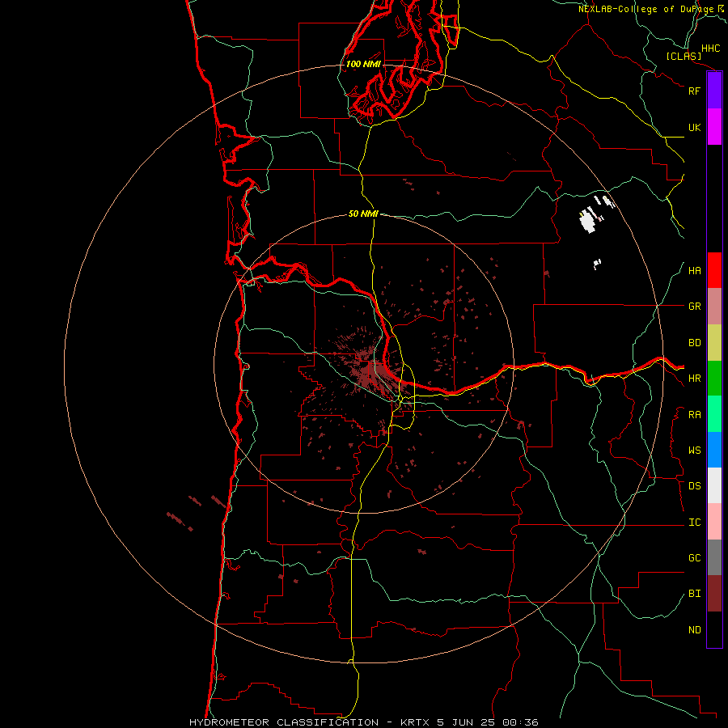Click the BD legend label
The height and width of the screenshot is (728, 728).
pos(694,343)
